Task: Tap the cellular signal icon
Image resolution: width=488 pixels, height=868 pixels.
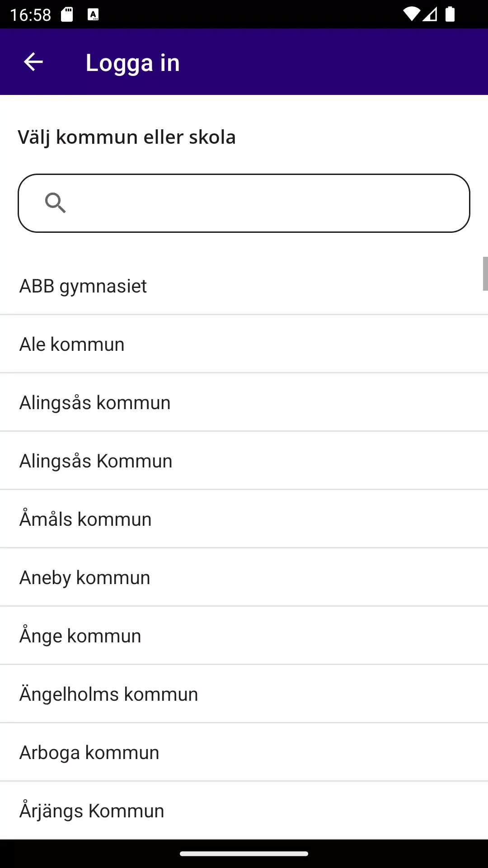Action: 430,14
